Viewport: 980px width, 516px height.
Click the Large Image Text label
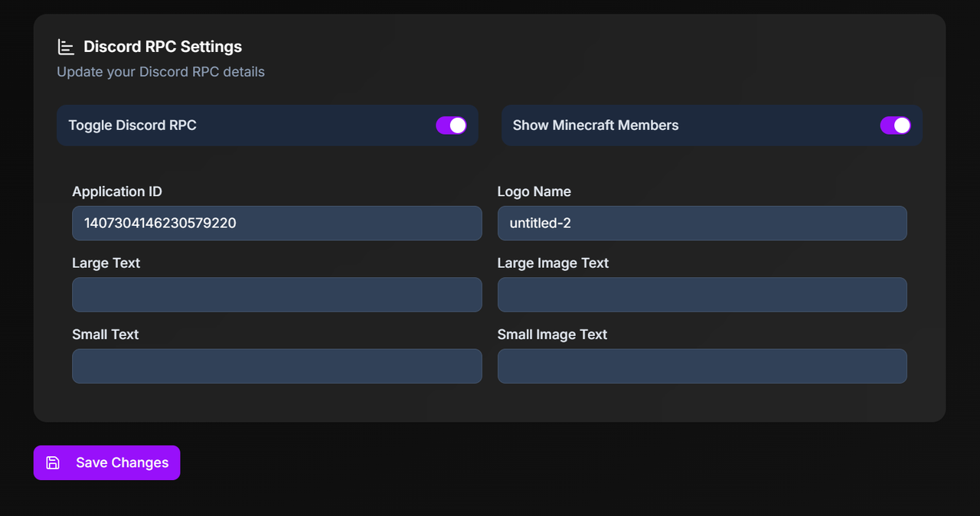[x=553, y=263]
